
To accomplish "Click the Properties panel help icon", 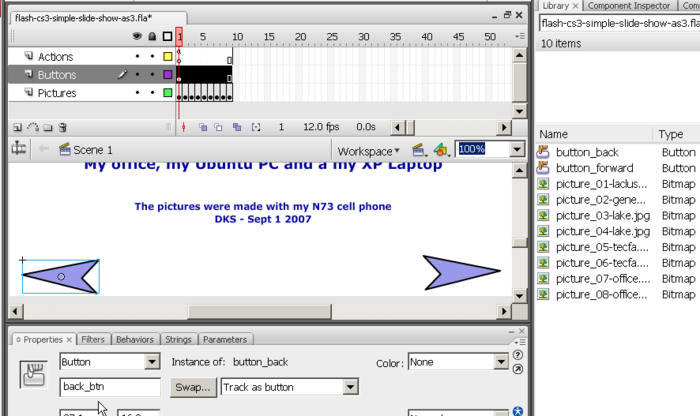I will coord(517,355).
